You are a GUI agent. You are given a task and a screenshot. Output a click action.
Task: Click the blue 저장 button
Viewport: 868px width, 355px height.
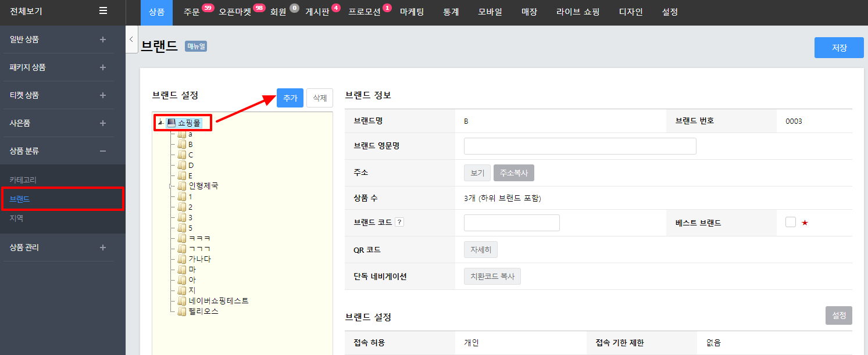click(x=839, y=48)
